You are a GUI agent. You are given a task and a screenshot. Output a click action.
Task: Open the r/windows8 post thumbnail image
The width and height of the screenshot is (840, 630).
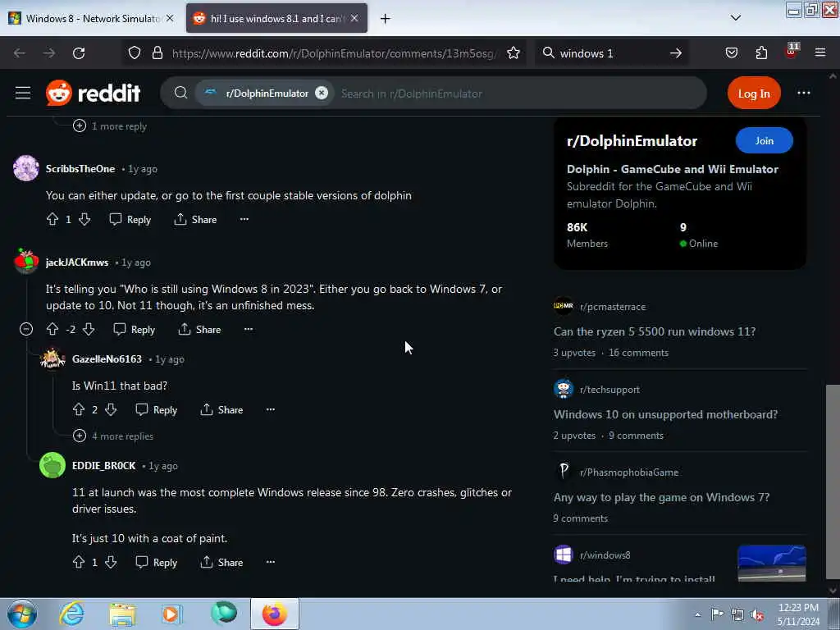771,563
